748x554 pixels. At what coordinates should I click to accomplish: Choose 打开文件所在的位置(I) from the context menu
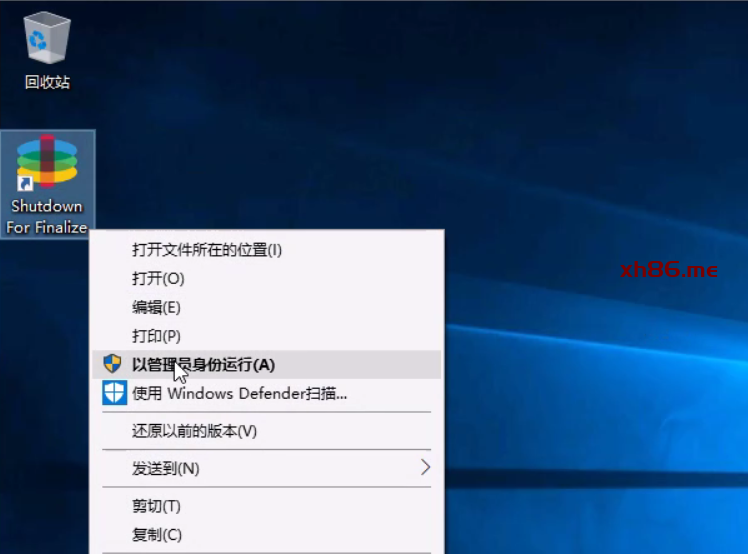pyautogui.click(x=207, y=249)
